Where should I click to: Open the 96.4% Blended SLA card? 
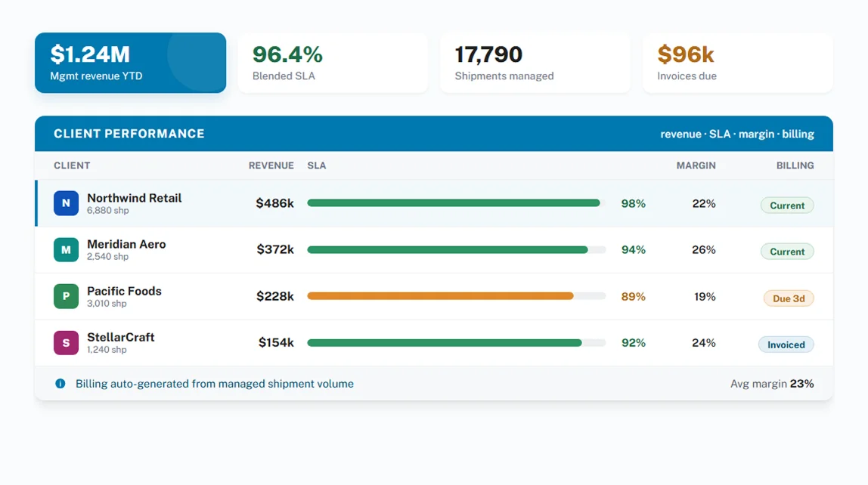pyautogui.click(x=333, y=63)
